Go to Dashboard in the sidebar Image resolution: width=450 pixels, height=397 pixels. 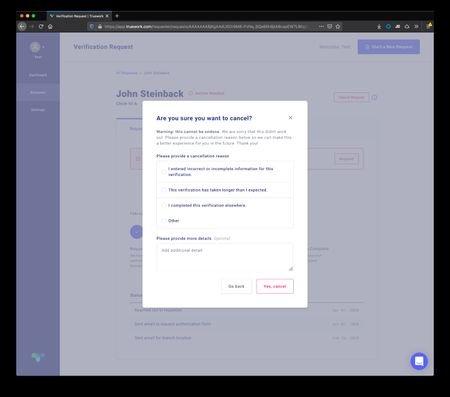pos(38,75)
